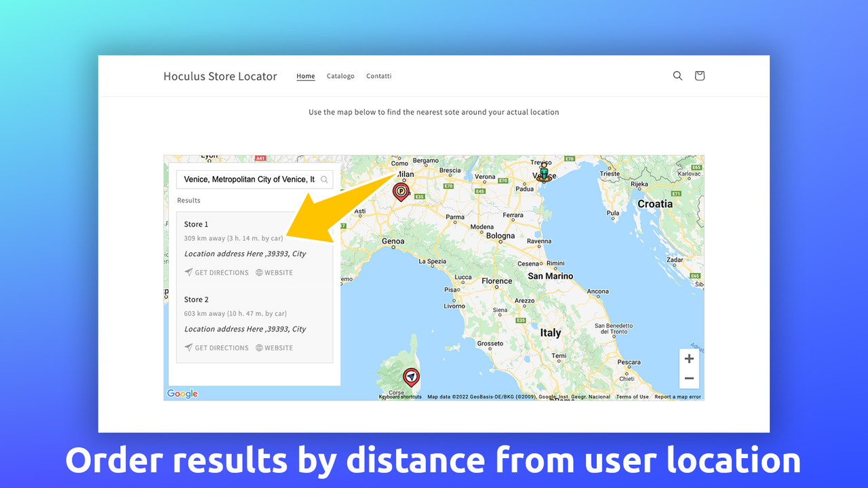
Task: Open the Catalogo page
Action: [340, 76]
